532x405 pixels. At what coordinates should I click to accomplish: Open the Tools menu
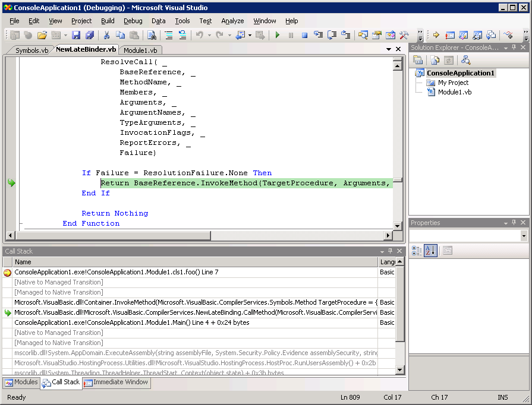pos(182,21)
